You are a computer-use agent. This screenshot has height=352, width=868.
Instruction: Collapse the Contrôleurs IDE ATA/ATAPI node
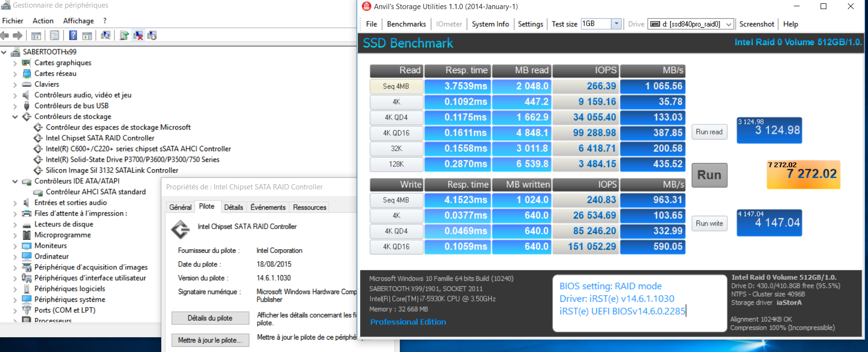coord(15,181)
